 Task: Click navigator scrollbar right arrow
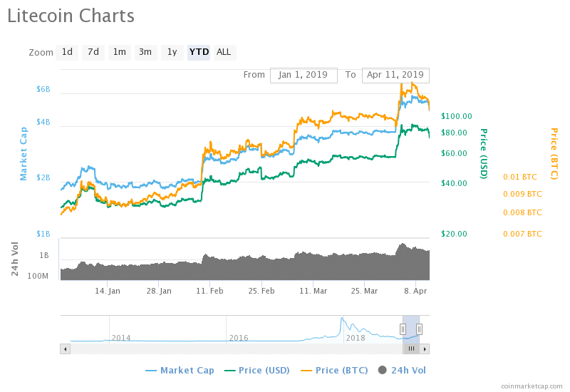(x=425, y=349)
